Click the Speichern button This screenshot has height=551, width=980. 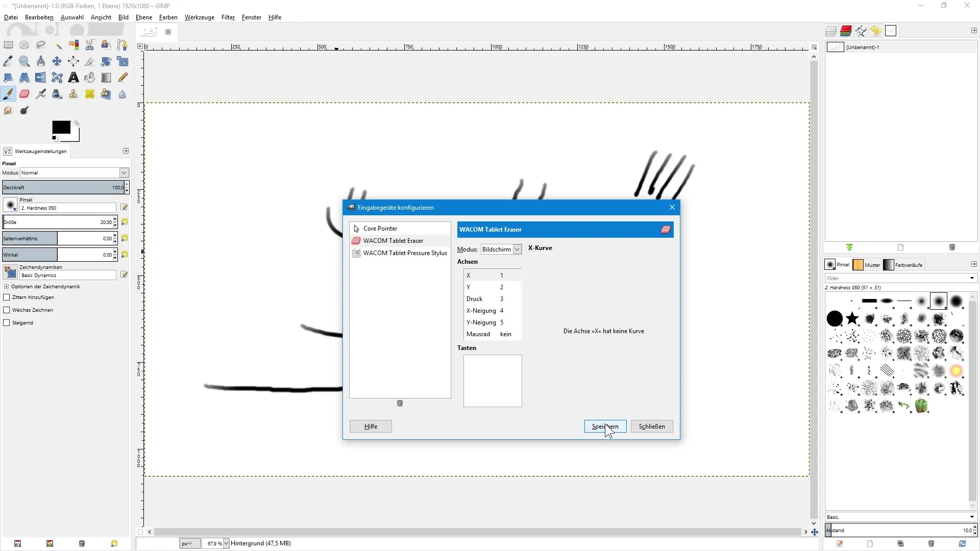coord(605,427)
